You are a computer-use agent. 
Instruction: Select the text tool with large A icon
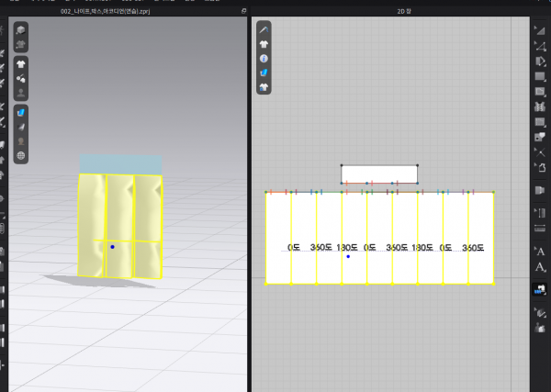(540, 266)
